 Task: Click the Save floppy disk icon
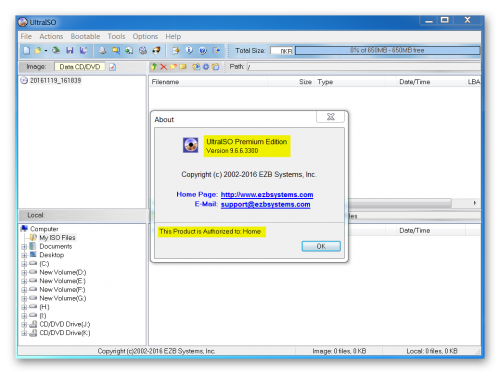pyautogui.click(x=70, y=51)
